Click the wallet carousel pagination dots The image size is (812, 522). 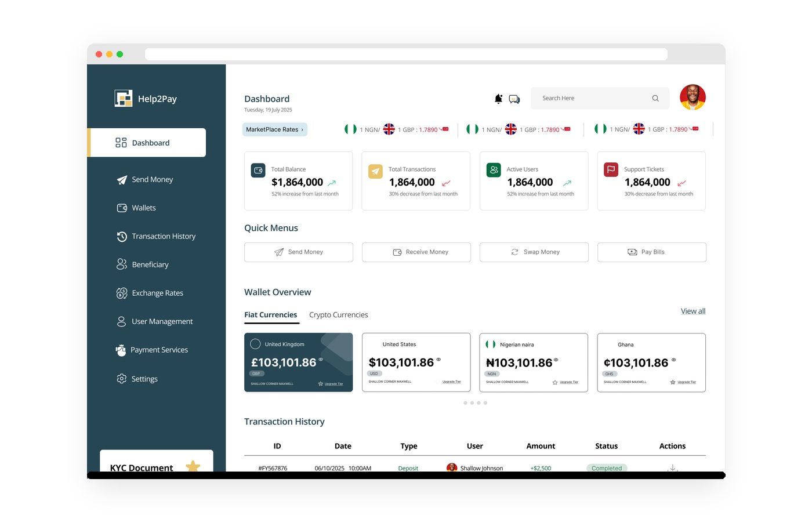click(x=476, y=403)
